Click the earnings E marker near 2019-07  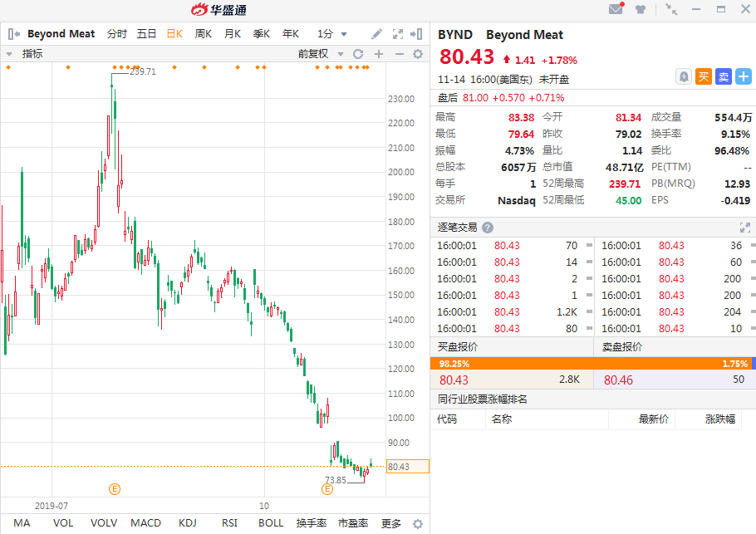tap(115, 489)
